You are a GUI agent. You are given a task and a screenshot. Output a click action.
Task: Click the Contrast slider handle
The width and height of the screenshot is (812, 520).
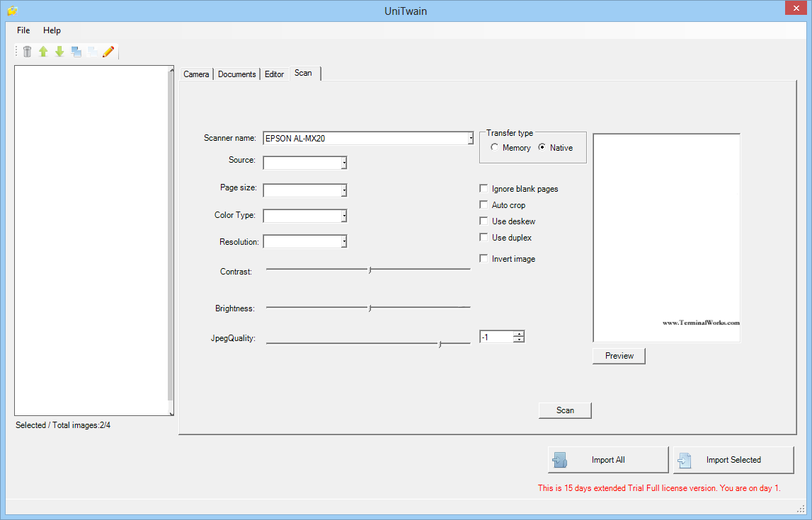(x=370, y=270)
